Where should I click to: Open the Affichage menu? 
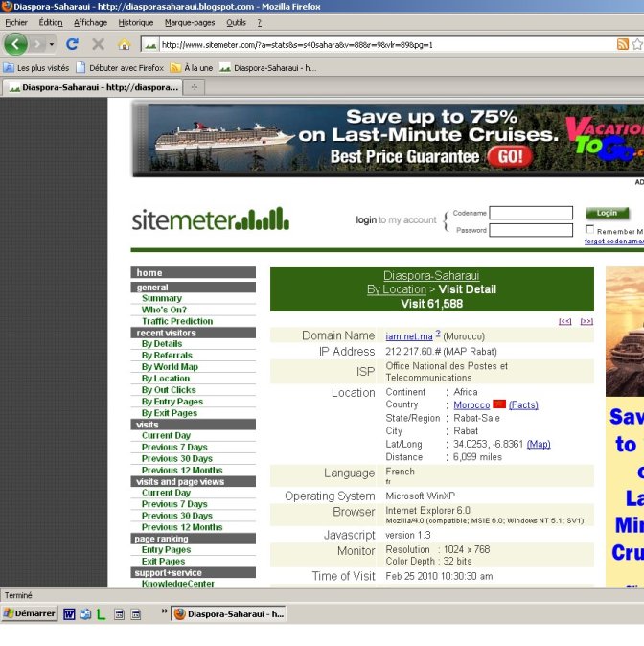pyautogui.click(x=90, y=23)
